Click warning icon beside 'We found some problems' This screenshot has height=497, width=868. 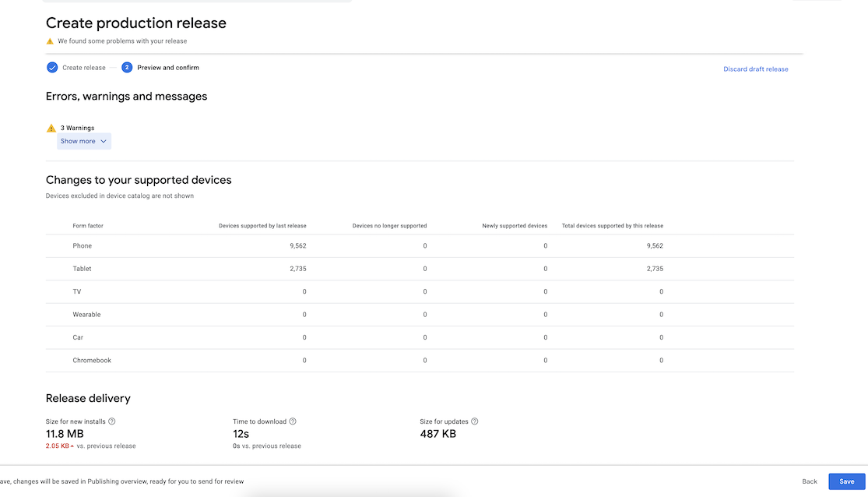click(x=50, y=41)
